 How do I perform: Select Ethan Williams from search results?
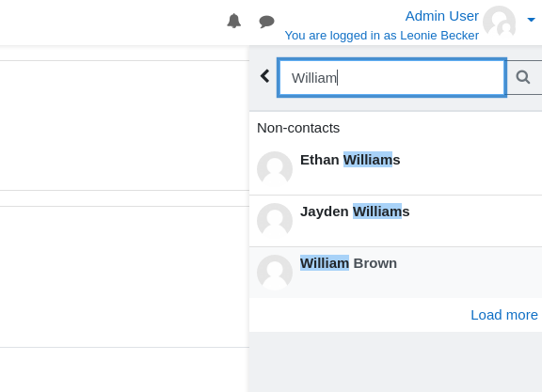[x=395, y=169]
